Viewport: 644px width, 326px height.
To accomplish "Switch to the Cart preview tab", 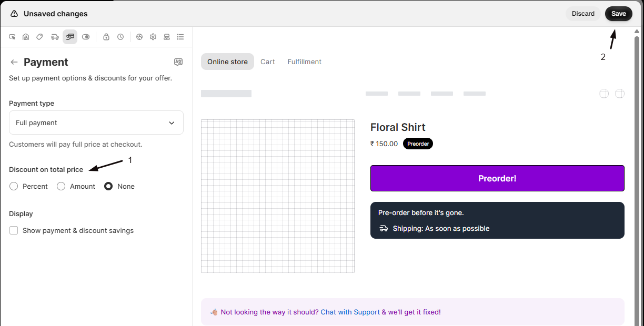I will click(x=268, y=62).
